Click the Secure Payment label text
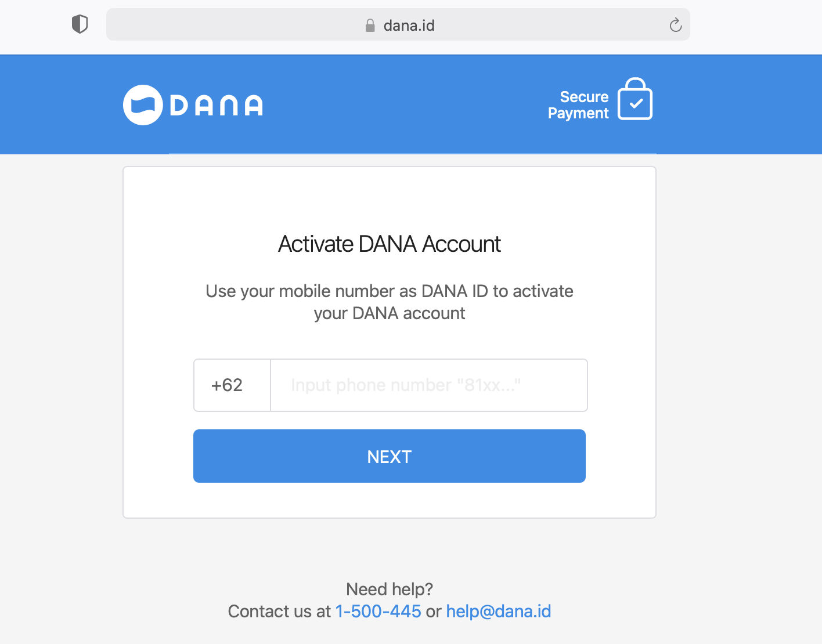Screen dimensions: 822x644 pos(579,105)
